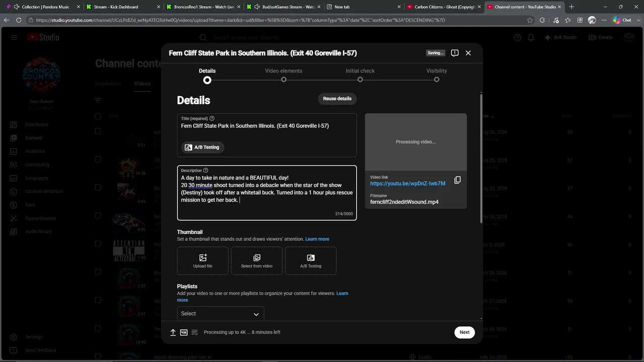
Task: Open the Copilot Chat button in browser toolbar
Action: pos(622,20)
